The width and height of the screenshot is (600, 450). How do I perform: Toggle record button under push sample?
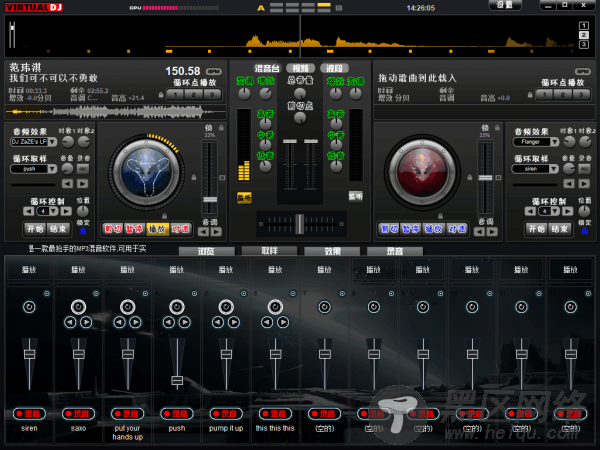[x=177, y=414]
